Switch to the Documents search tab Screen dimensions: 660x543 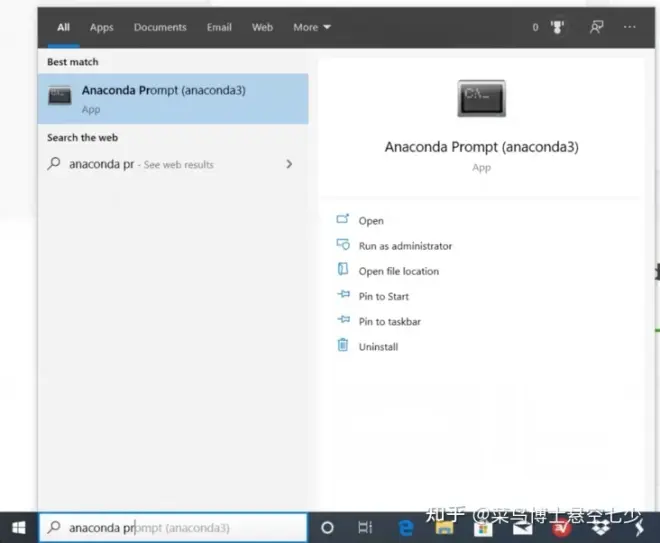[x=160, y=27]
